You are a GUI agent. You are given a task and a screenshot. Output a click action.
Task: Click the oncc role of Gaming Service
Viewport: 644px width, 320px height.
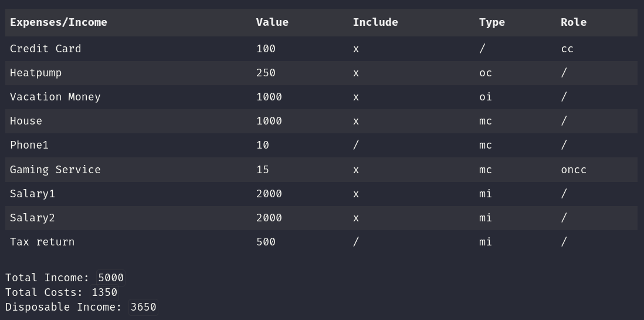574,170
